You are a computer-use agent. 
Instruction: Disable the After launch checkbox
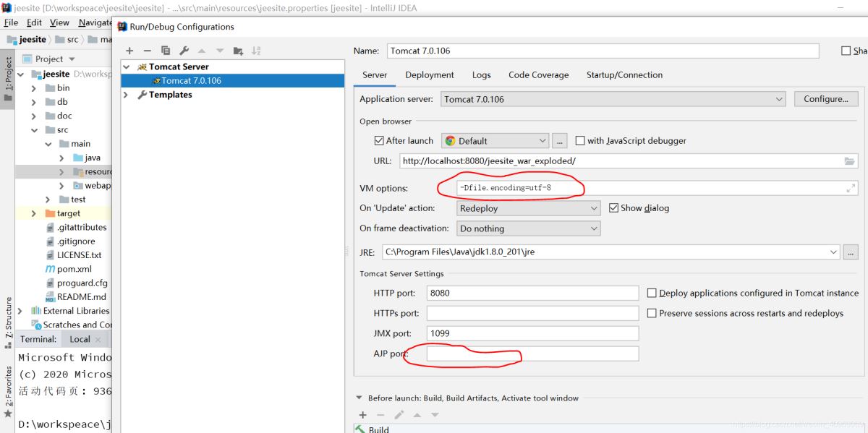[379, 141]
